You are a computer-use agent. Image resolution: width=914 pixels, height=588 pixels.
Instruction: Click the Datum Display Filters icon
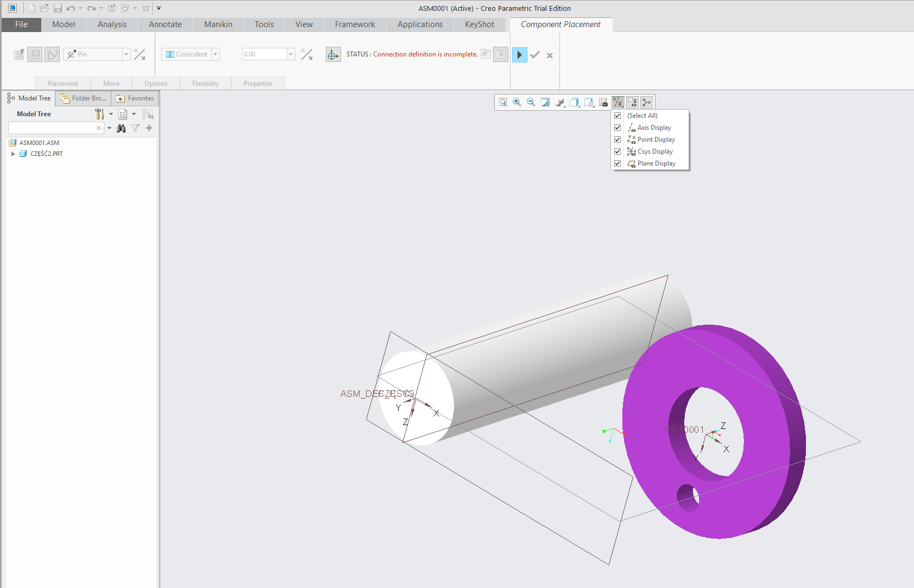[617, 102]
